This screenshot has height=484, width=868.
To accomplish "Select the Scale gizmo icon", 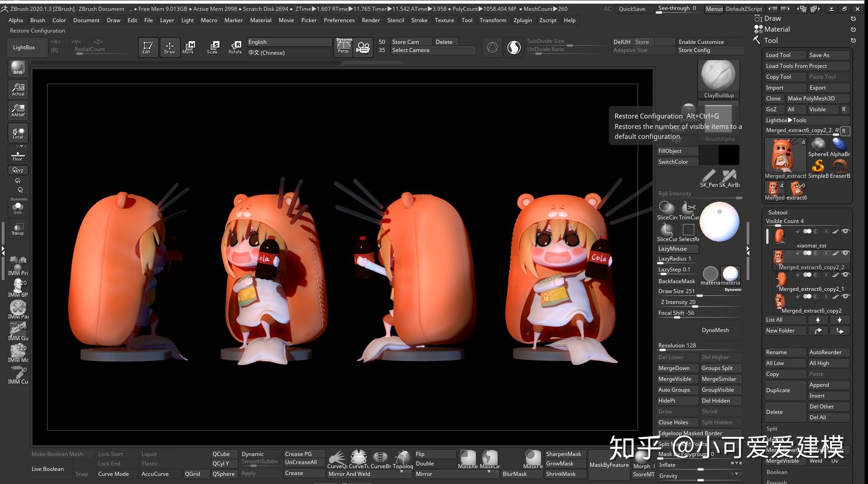I will click(x=212, y=47).
